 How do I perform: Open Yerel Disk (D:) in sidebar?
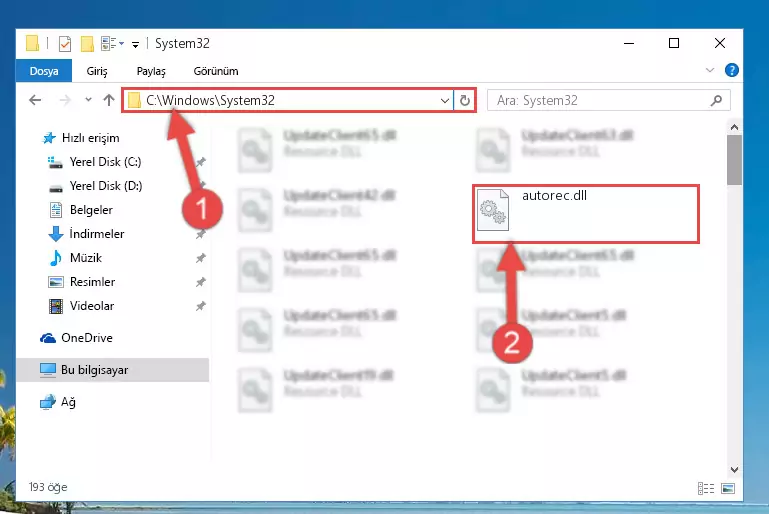point(95,186)
